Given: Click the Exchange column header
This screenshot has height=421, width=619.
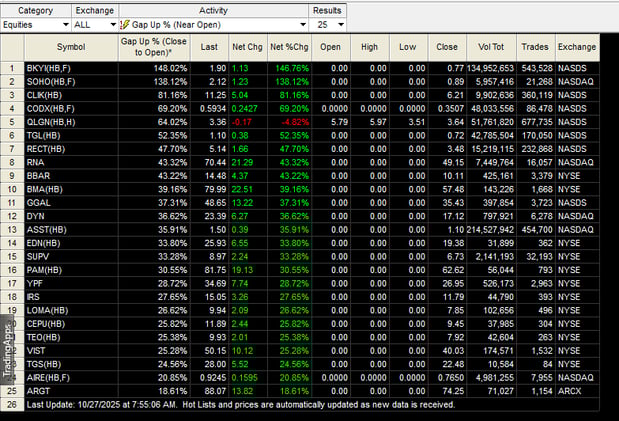Looking at the screenshot, I should 577,47.
